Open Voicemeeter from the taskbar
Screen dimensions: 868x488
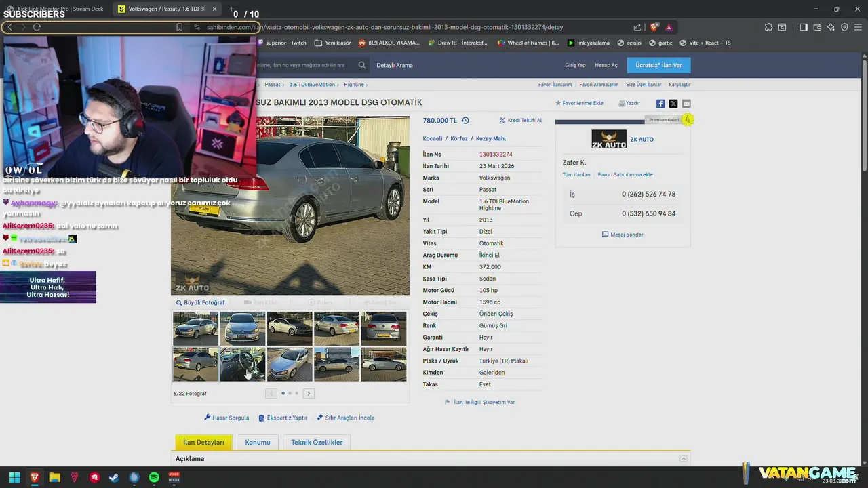(x=174, y=477)
